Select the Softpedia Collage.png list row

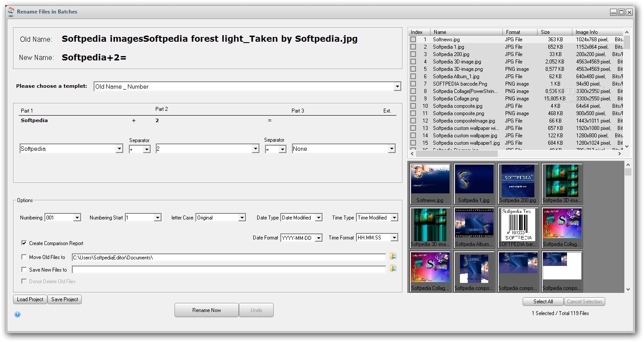tap(516, 99)
